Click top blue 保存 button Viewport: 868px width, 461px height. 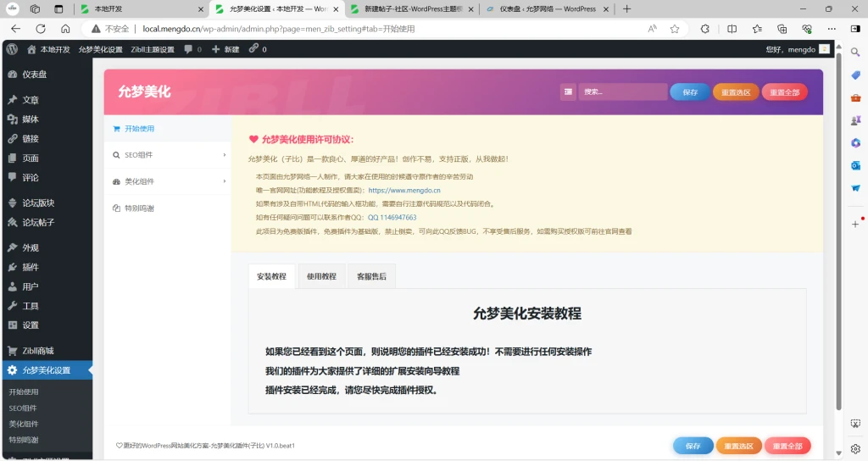tap(690, 92)
